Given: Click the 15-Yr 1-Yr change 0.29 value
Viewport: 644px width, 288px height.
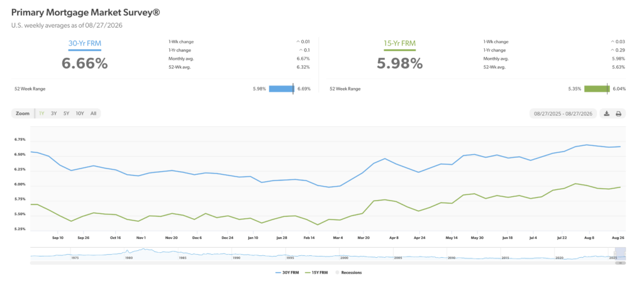Looking at the screenshot, I should (x=619, y=50).
